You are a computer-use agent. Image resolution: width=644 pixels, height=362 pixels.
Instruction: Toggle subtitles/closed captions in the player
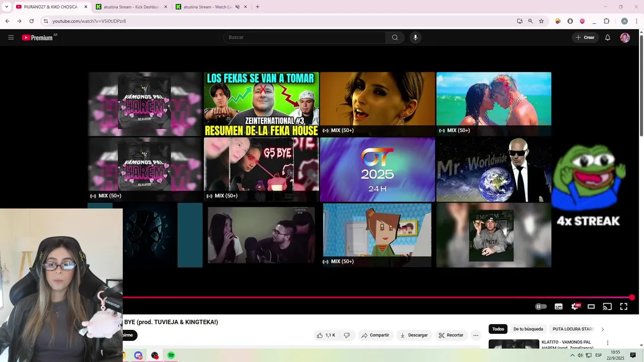pyautogui.click(x=558, y=306)
